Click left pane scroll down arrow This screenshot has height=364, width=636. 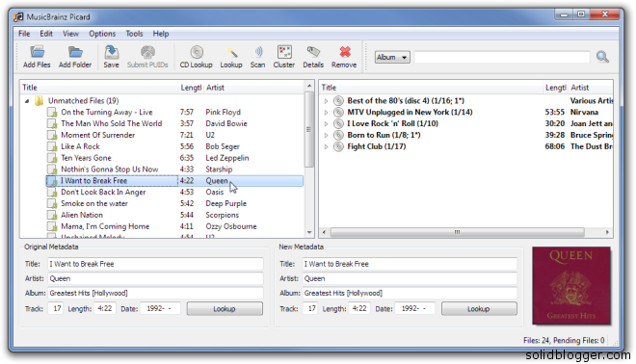[x=309, y=233]
